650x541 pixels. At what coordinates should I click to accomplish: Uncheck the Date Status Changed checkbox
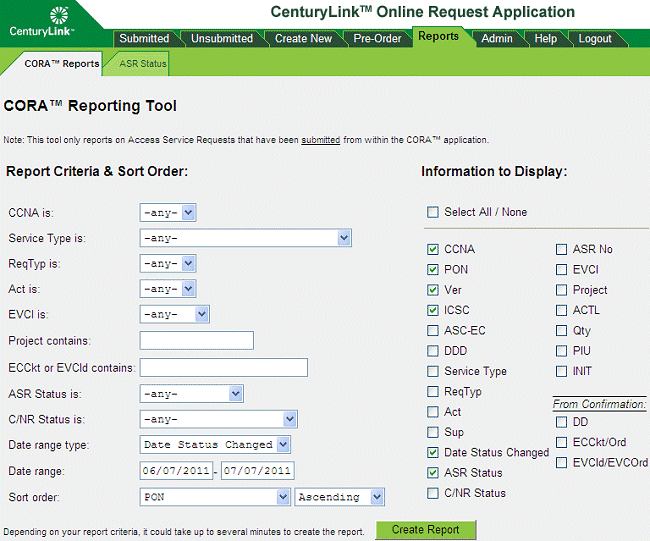(x=433, y=452)
